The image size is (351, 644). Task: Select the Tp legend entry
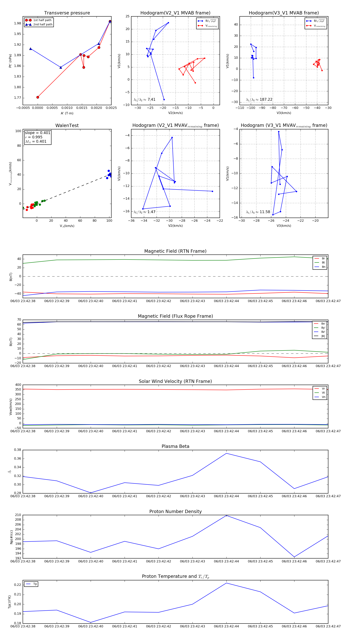(31, 584)
